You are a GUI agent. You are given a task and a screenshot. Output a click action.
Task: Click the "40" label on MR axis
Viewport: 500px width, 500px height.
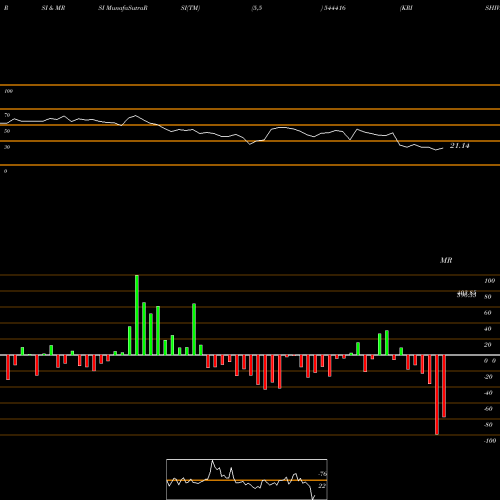[488, 329]
